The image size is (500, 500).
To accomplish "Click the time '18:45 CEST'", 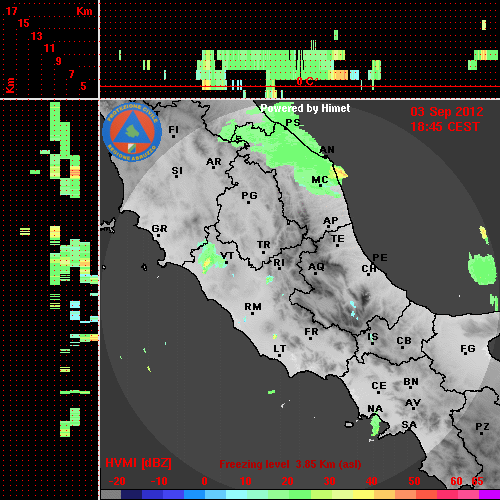I will click(x=445, y=127).
